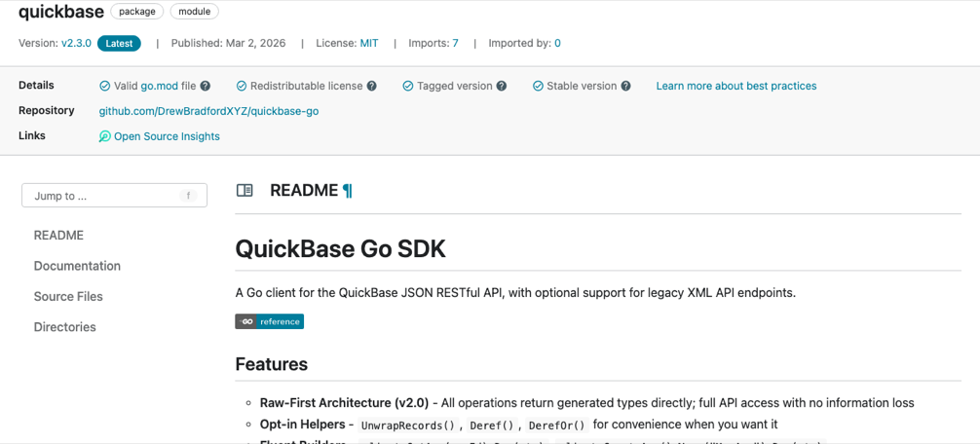Screen dimensions: 980x444
Task: Click the quickbase package title
Action: (61, 12)
